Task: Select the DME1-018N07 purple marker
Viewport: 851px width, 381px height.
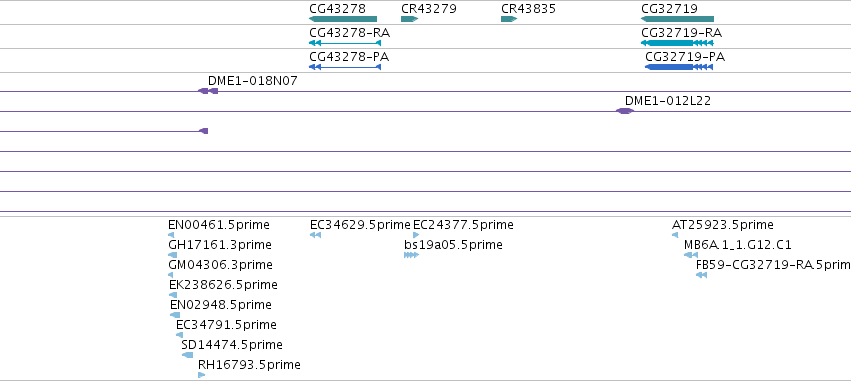Action: click(x=208, y=91)
